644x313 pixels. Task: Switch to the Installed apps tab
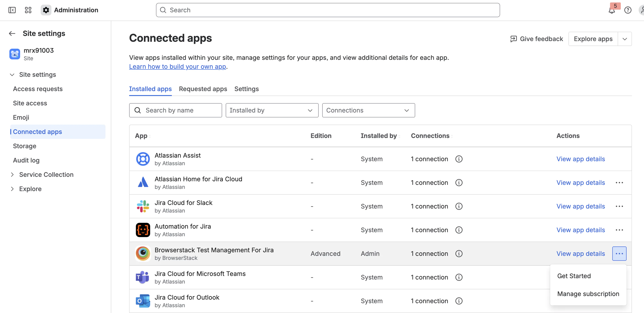(150, 89)
